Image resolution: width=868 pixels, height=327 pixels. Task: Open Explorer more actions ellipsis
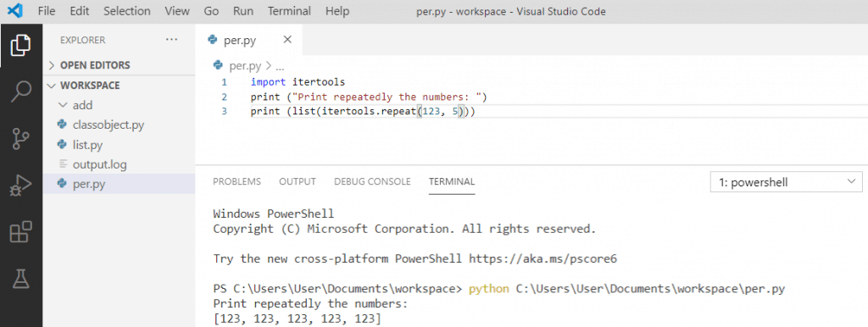point(171,40)
